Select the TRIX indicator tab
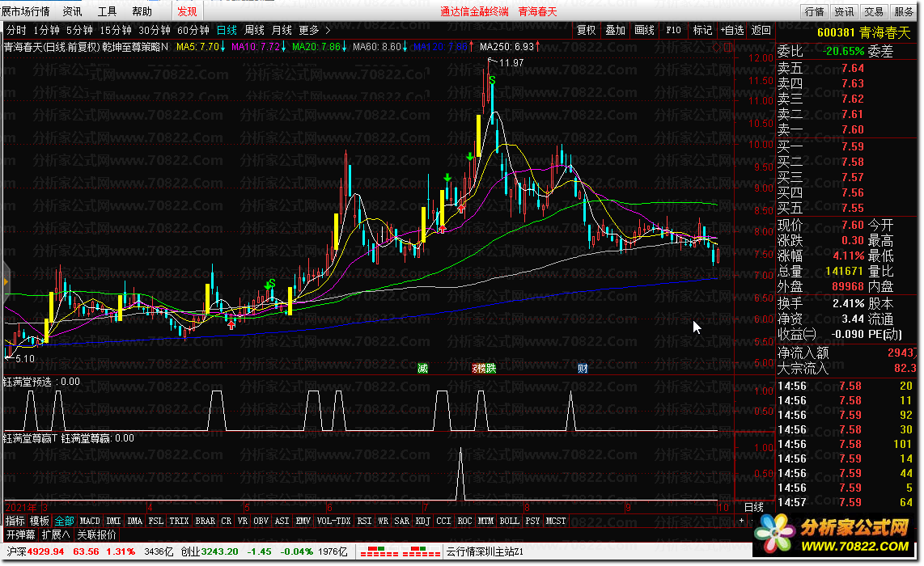This screenshot has width=924, height=566. coord(179,521)
